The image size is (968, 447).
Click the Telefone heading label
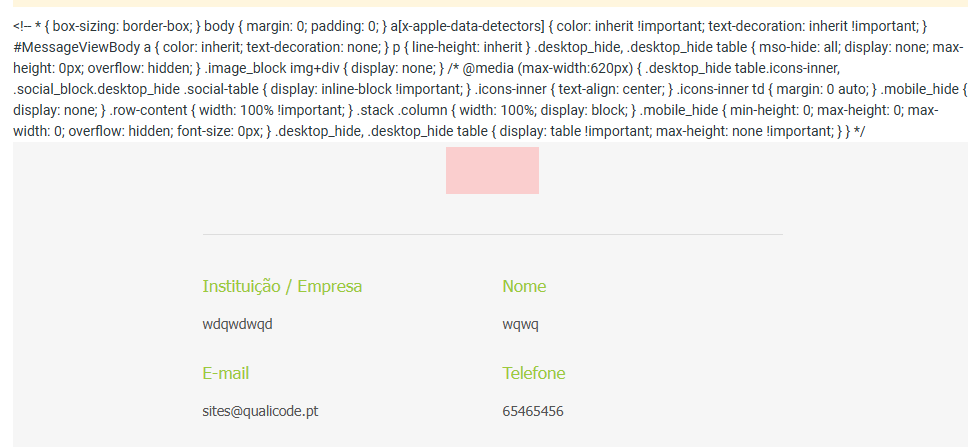click(x=534, y=374)
